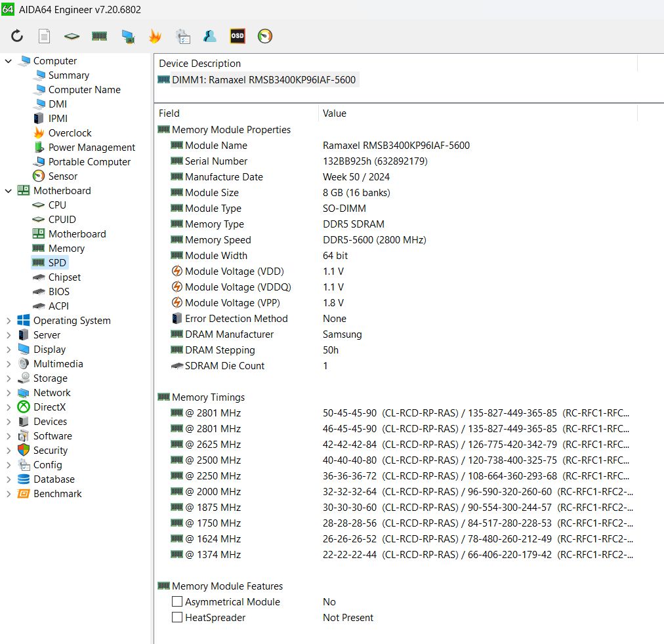Select the Sensor tree item
664x644 pixels.
point(63,176)
